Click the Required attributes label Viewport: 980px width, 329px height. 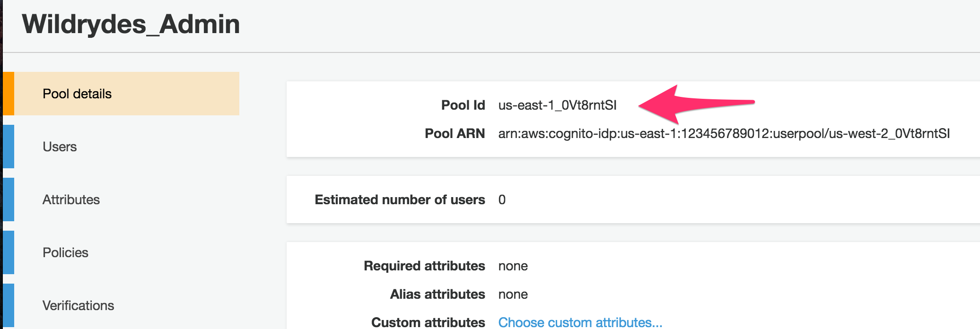(x=424, y=266)
